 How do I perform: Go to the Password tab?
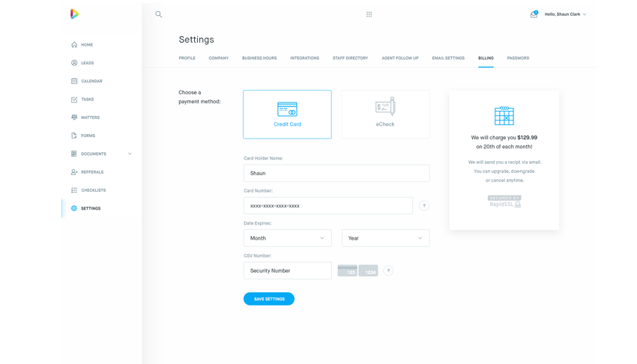point(518,58)
